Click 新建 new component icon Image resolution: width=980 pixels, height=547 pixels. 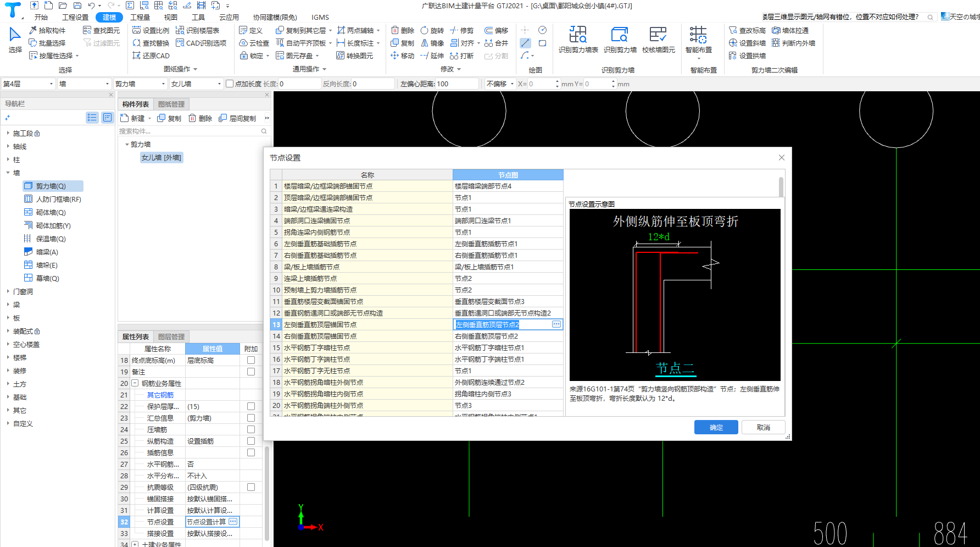click(x=132, y=118)
